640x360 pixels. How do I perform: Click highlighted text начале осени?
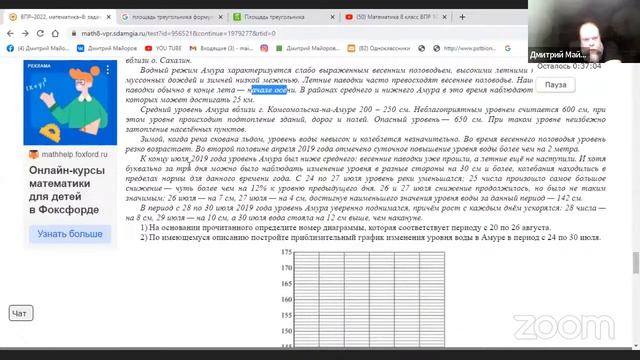coord(269,90)
